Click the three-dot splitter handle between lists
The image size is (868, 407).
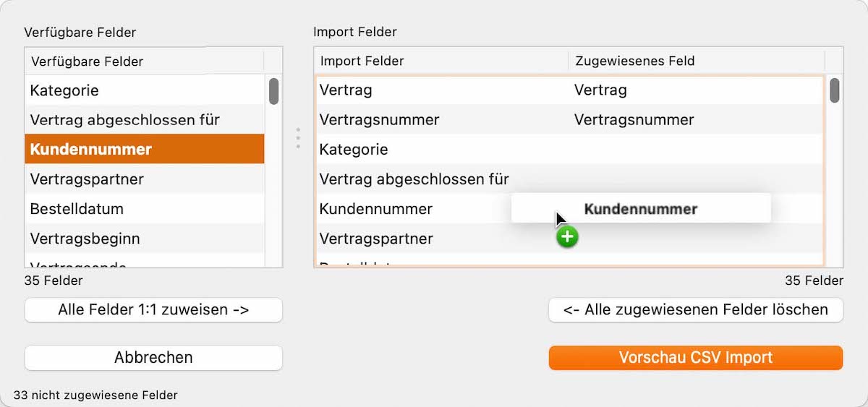click(298, 139)
